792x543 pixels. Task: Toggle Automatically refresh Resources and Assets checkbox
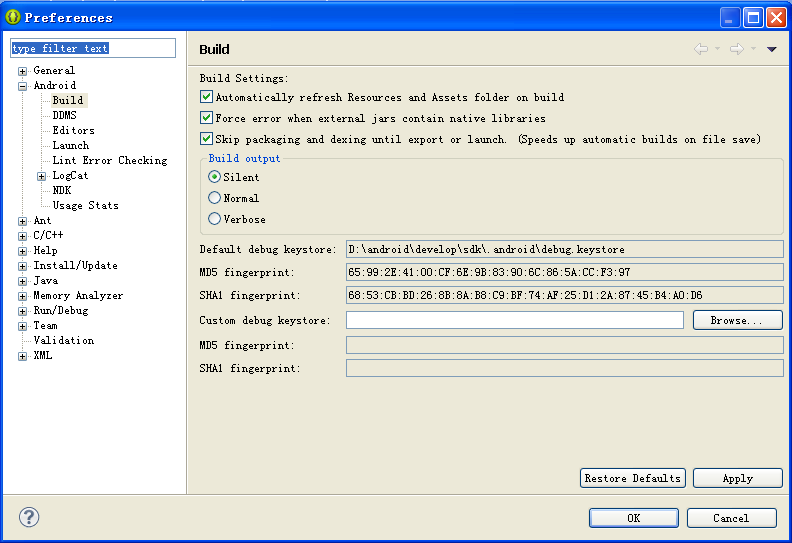tap(206, 96)
